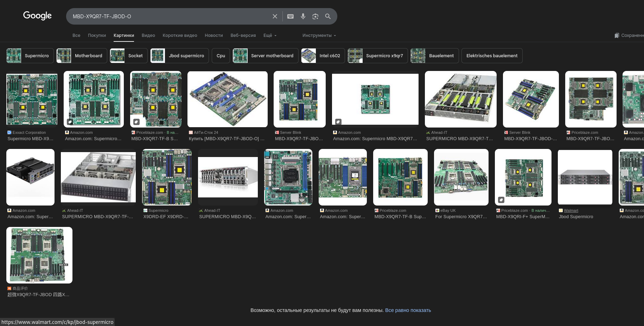Screen dimensions: 644x326
Task: Click into the search text field
Action: click(x=169, y=17)
